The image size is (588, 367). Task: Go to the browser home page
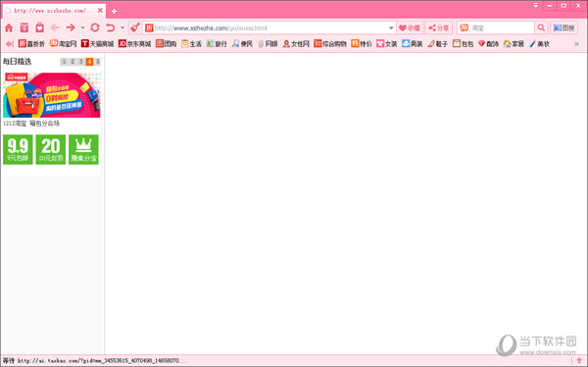[9, 27]
